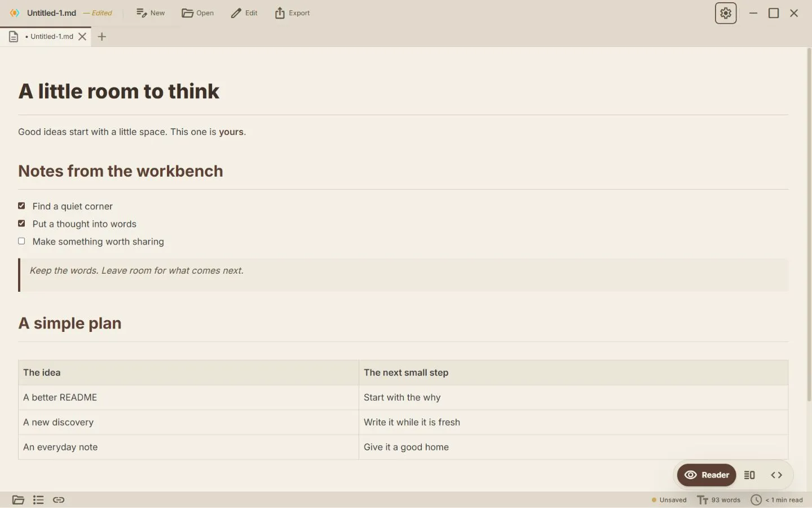Minimize the window

click(x=753, y=13)
